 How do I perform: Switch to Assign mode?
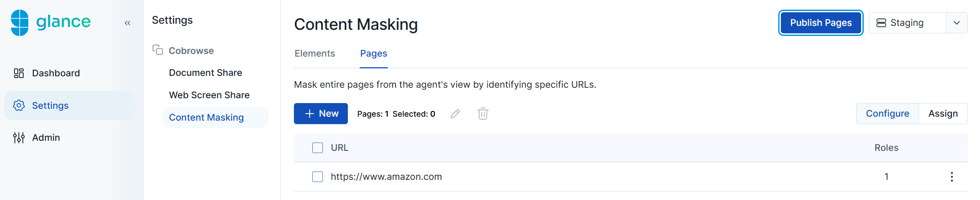coord(943,114)
